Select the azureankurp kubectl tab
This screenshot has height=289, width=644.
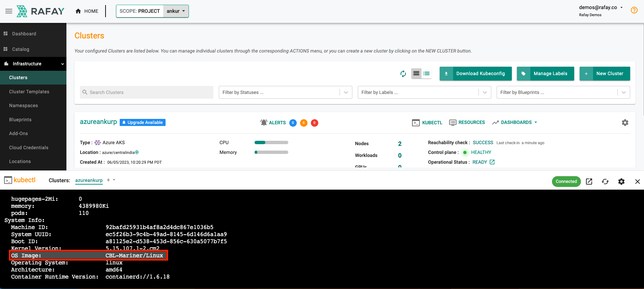click(89, 181)
